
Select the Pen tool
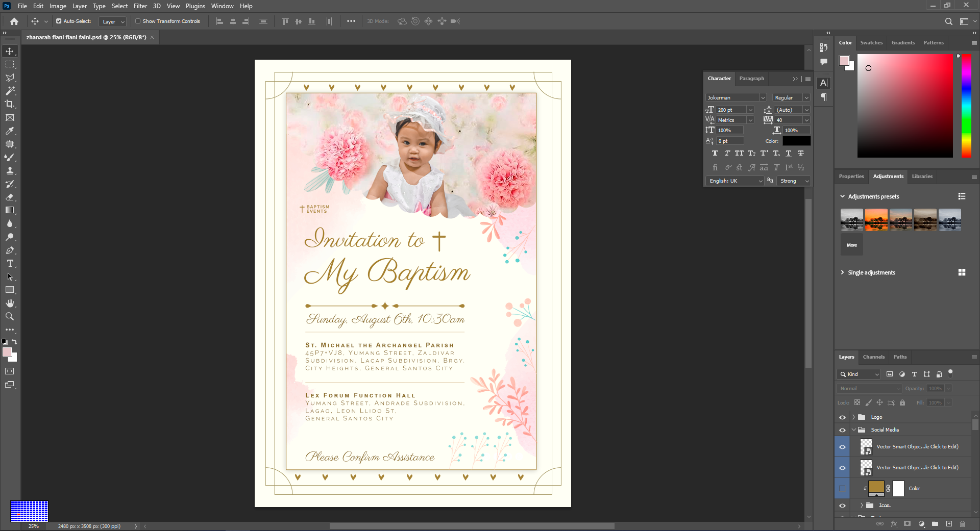[10, 250]
